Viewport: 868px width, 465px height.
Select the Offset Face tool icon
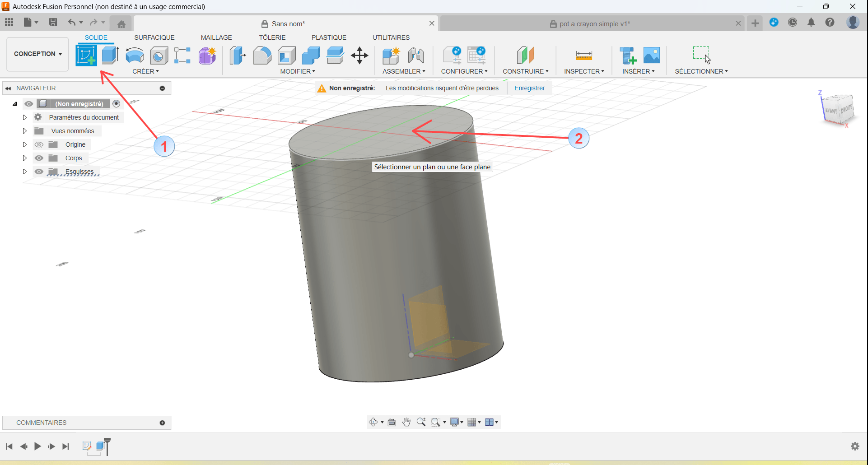[335, 56]
